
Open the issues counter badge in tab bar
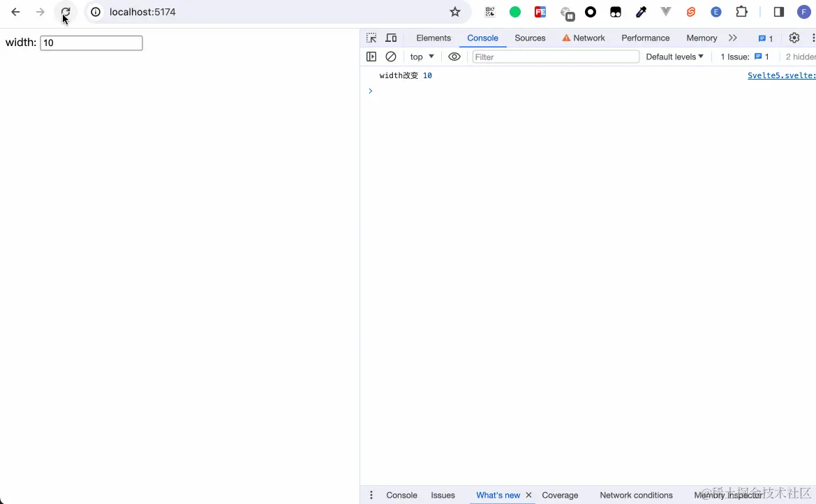[766, 38]
